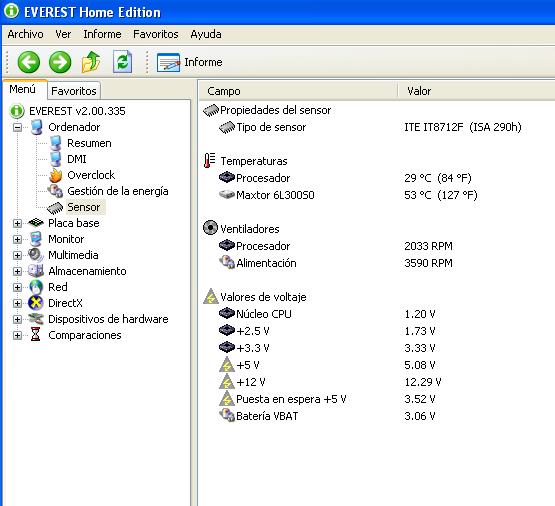Collapse the Ordenador tree node
Viewport: 555px width, 506px height.
point(17,127)
